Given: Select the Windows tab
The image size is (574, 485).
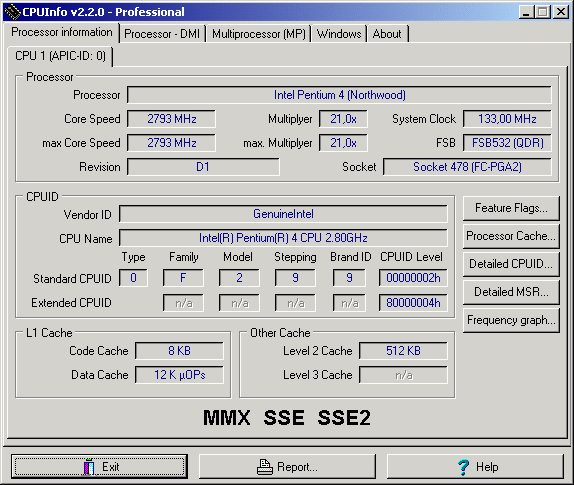Looking at the screenshot, I should click(339, 34).
